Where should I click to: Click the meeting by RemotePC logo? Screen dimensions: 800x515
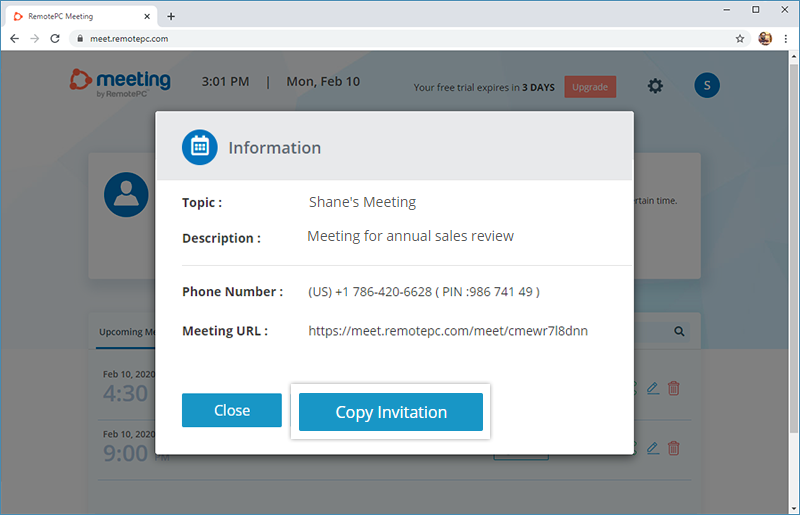(x=120, y=83)
